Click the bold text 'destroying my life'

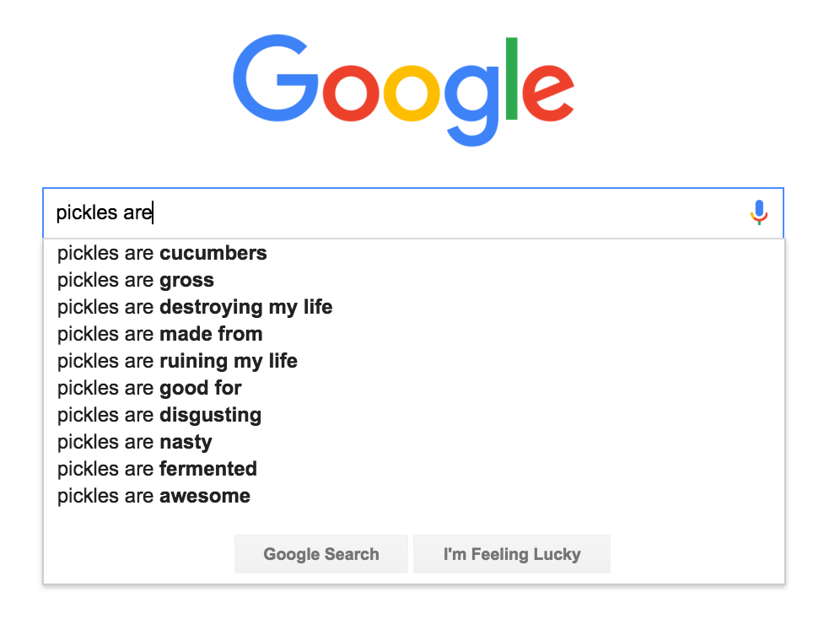pos(246,307)
